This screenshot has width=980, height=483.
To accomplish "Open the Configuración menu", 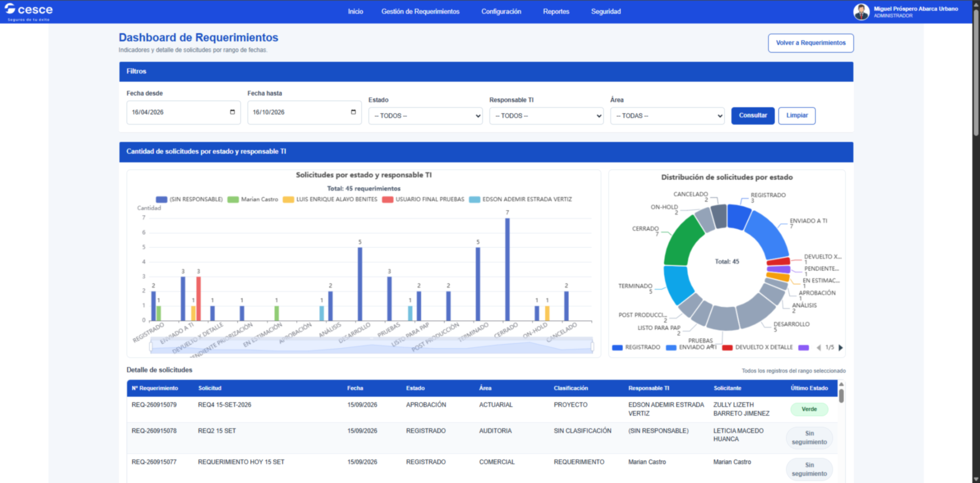I will tap(501, 12).
